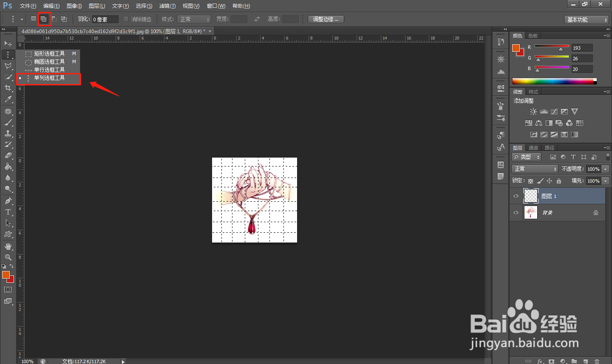Open the layer filter 类型 dropdown

point(527,157)
